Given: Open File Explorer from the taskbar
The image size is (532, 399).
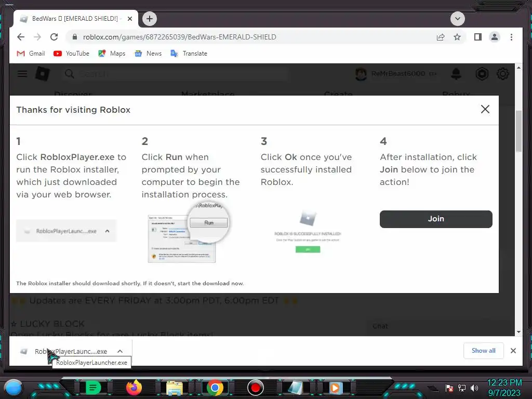Looking at the screenshot, I should pyautogui.click(x=175, y=388).
